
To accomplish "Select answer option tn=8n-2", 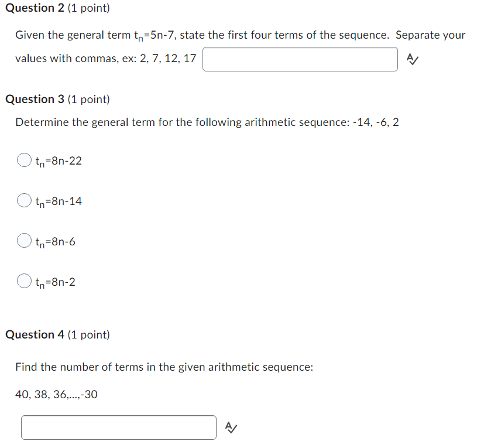I will pyautogui.click(x=24, y=281).
